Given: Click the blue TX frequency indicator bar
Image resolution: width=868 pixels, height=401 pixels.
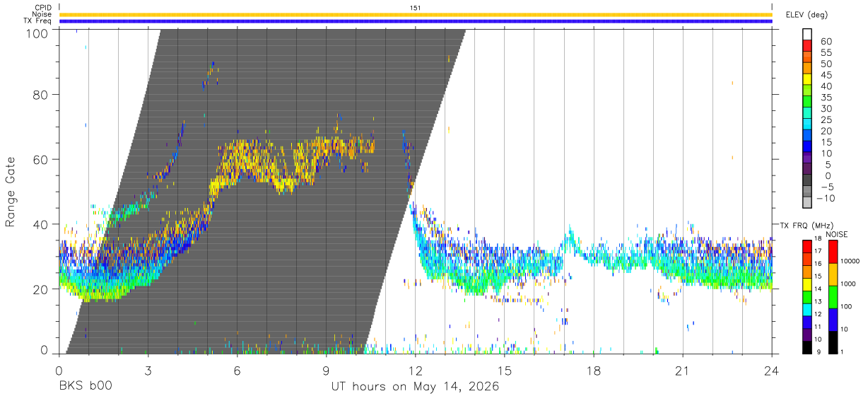Looking at the screenshot, I should point(416,21).
